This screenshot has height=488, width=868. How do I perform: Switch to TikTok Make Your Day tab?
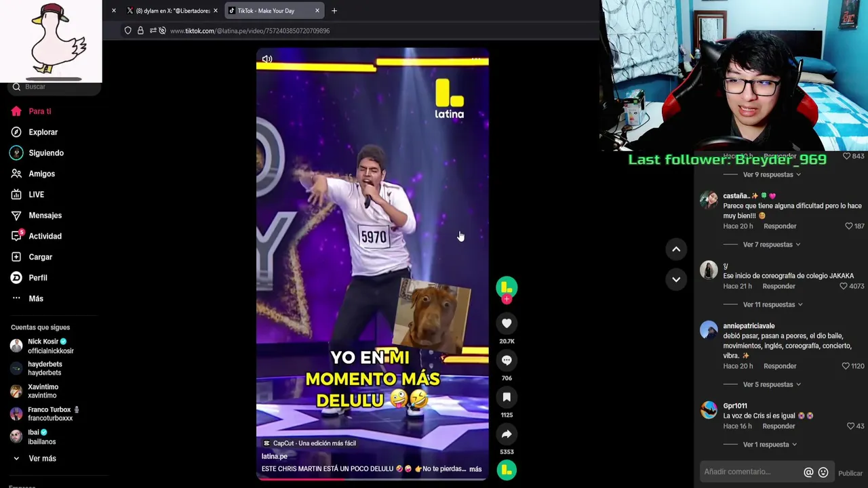pyautogui.click(x=274, y=11)
